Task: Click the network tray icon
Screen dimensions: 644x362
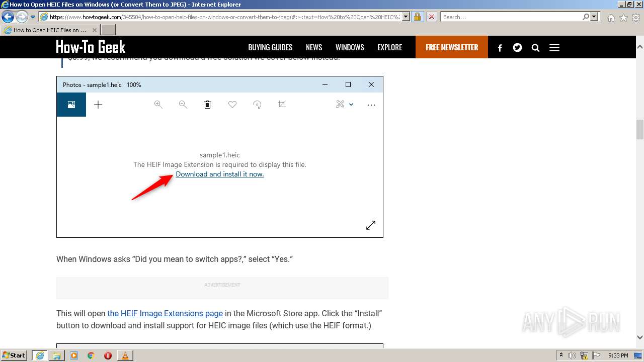Action: (584, 355)
